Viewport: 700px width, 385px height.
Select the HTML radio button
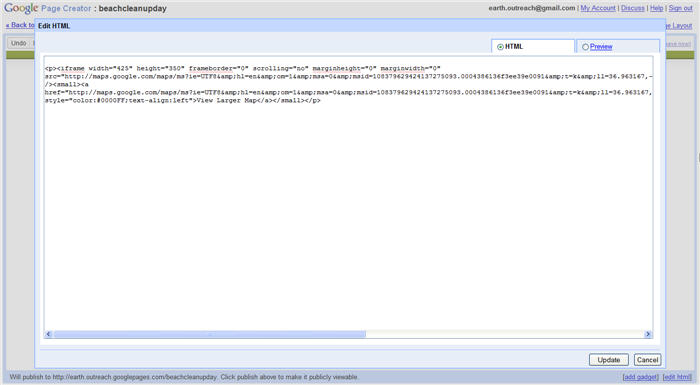pos(500,47)
